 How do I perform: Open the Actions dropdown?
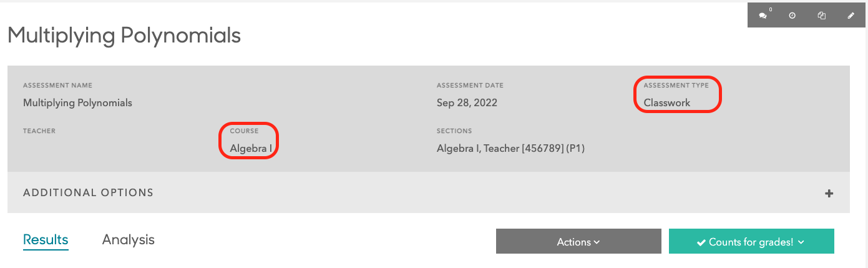click(x=578, y=242)
